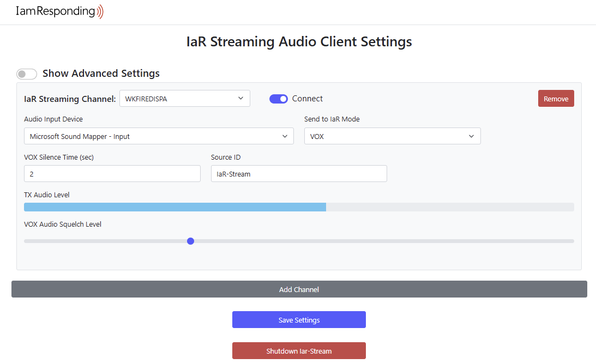Viewport: 596px width, 364px height.
Task: Click the VOX Audio Squelch Level slider handle
Action: [x=191, y=241]
